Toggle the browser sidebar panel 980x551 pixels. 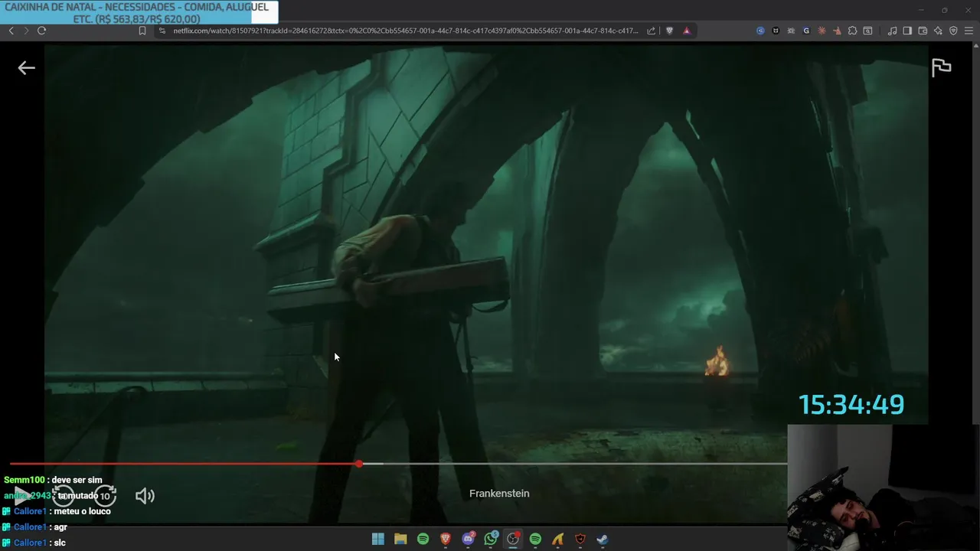(907, 31)
